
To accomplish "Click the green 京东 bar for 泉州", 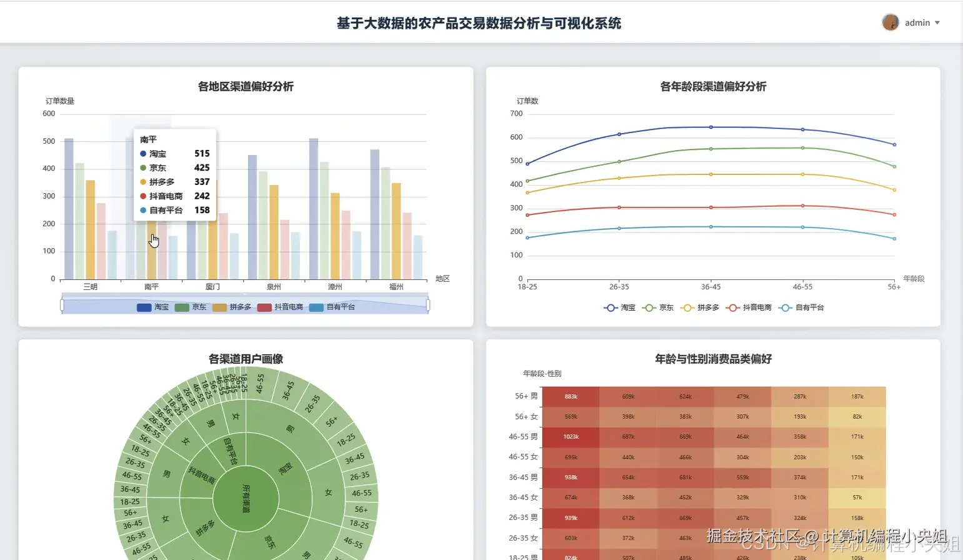I will (263, 225).
